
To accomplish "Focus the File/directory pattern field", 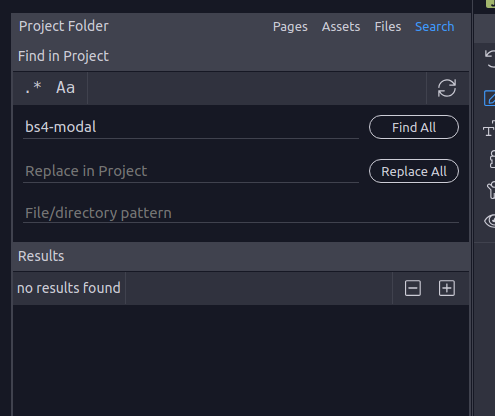I will (x=241, y=213).
